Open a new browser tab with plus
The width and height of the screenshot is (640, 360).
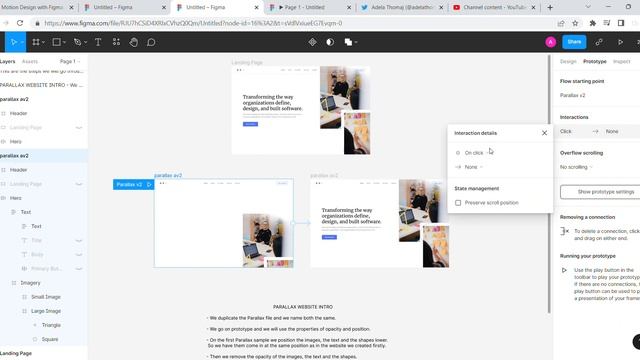coord(550,7)
